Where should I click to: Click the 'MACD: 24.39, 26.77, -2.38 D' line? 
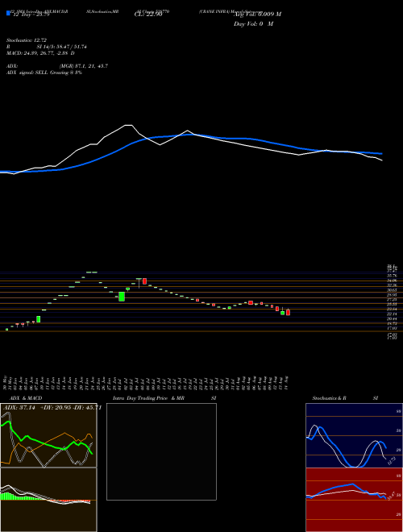[x=41, y=53]
